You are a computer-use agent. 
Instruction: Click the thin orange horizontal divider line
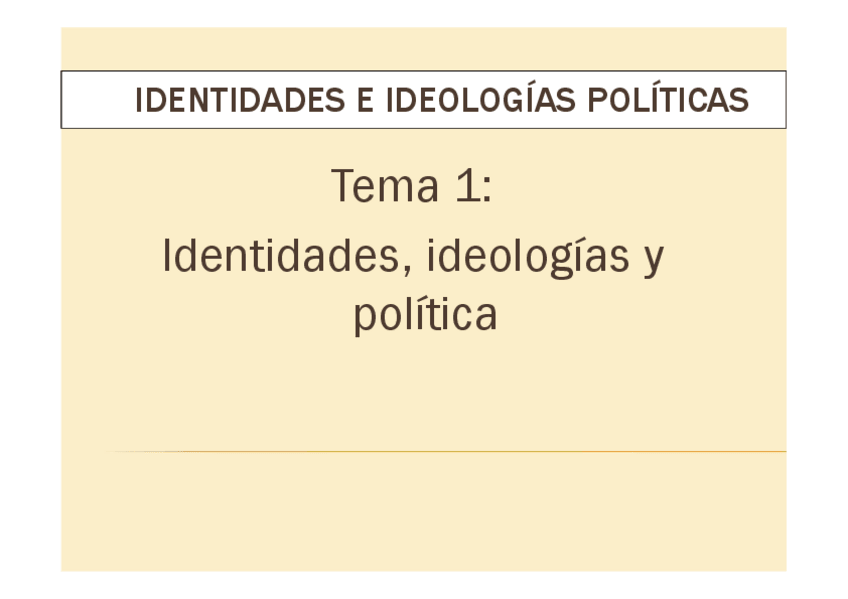450,452
